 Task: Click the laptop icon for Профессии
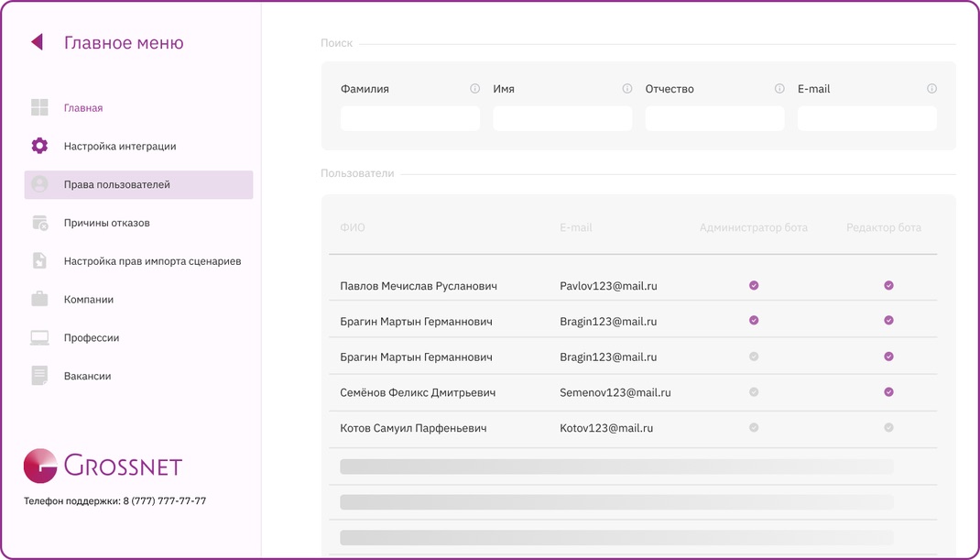(x=39, y=338)
